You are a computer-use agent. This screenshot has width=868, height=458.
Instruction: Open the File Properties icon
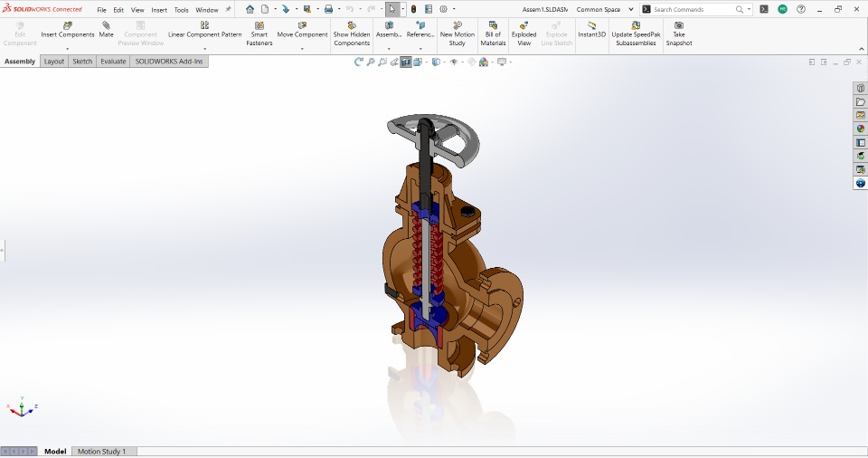pyautogui.click(x=429, y=9)
